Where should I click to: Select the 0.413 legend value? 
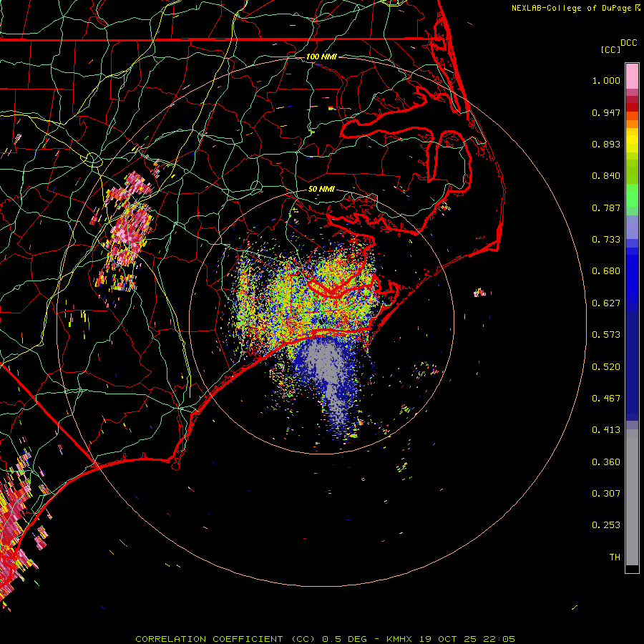pos(606,430)
